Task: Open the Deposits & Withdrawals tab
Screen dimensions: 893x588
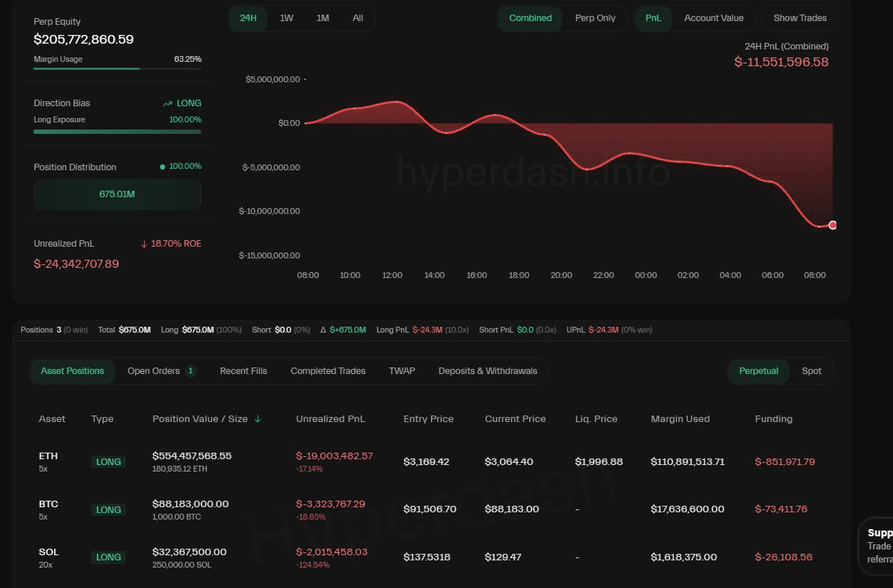Action: 488,371
